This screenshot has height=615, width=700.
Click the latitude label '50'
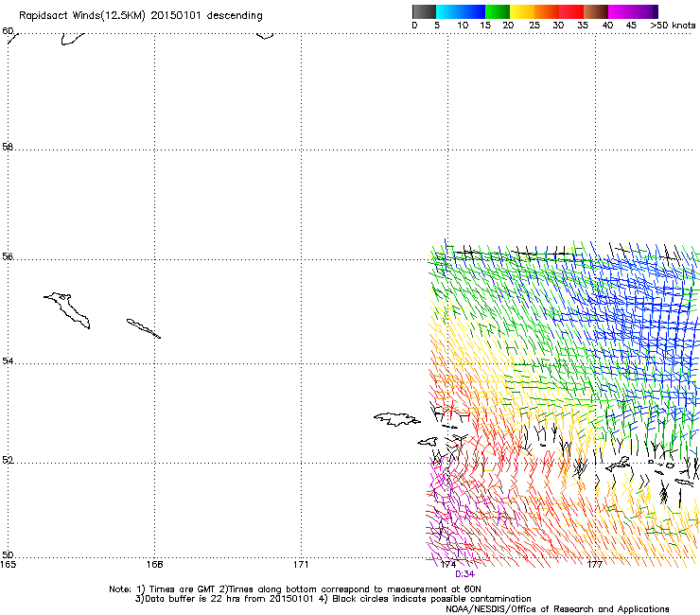pos(8,554)
